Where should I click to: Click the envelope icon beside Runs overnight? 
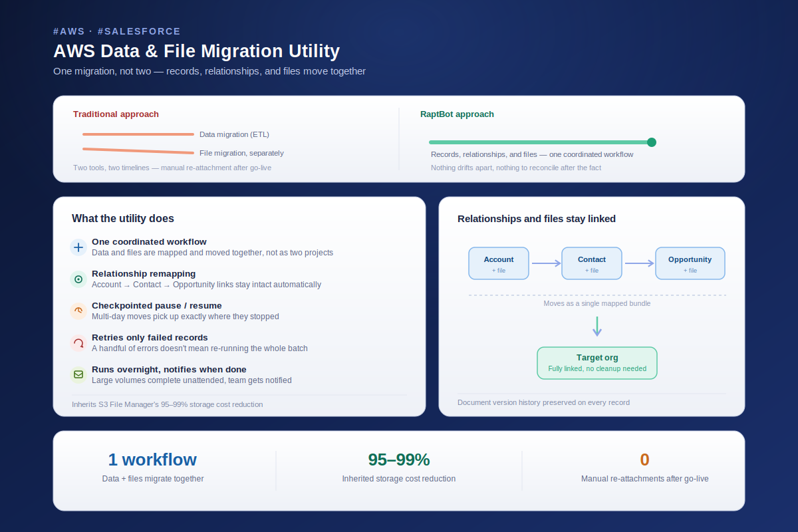(78, 374)
